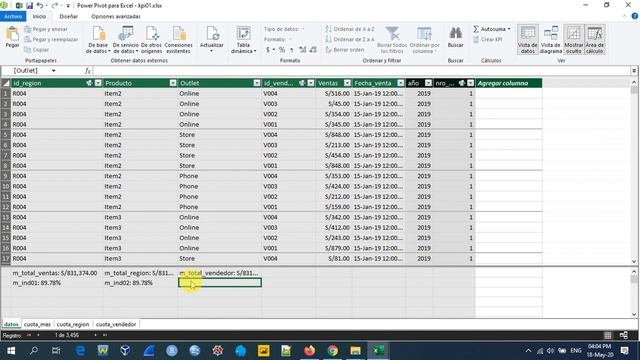Screen dimensions: 640x360
Task: Click Ordenar por columna
Action: pyautogui.click(x=424, y=40)
